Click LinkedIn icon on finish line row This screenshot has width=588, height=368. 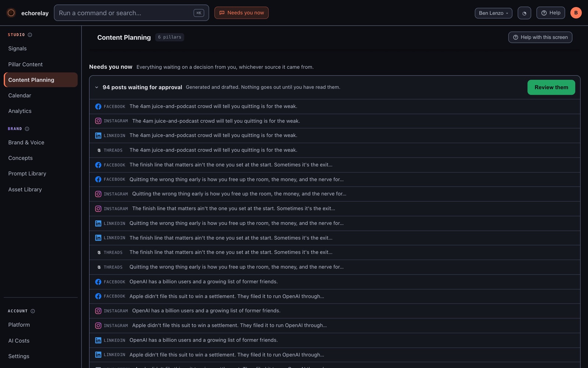pos(98,238)
